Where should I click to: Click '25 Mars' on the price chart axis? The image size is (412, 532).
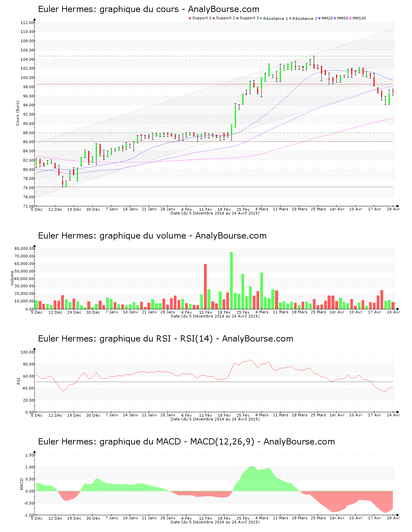pyautogui.click(x=318, y=209)
